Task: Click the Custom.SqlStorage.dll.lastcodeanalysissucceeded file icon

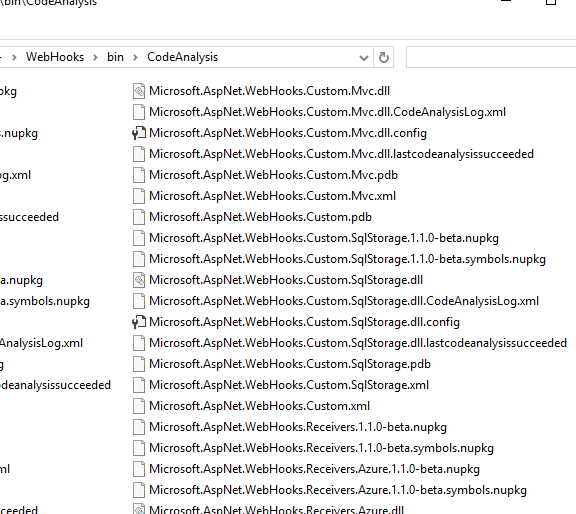Action: coord(139,343)
